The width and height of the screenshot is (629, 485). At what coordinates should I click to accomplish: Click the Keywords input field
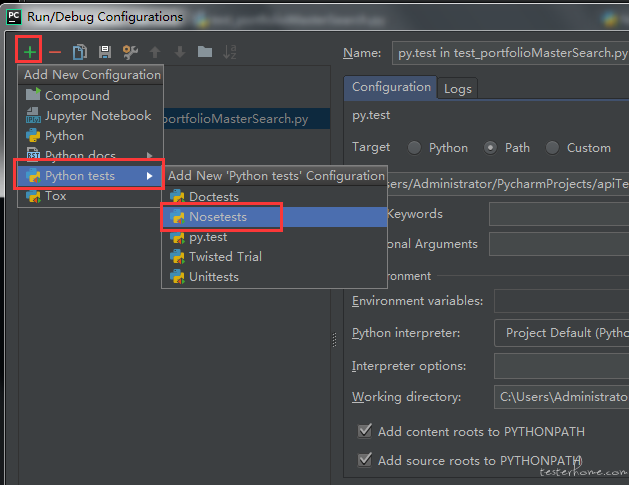click(x=559, y=214)
